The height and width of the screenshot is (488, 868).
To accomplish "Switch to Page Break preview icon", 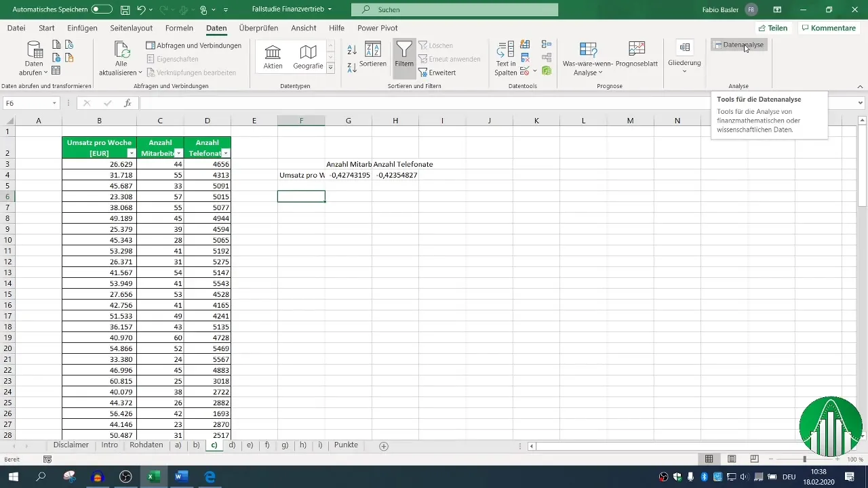I will point(754,459).
